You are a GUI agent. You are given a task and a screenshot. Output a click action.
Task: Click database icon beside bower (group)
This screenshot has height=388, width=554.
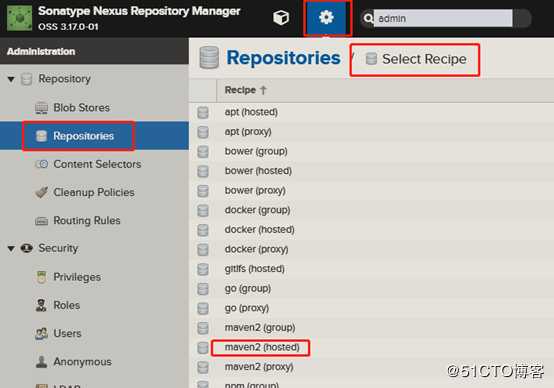[x=203, y=152]
